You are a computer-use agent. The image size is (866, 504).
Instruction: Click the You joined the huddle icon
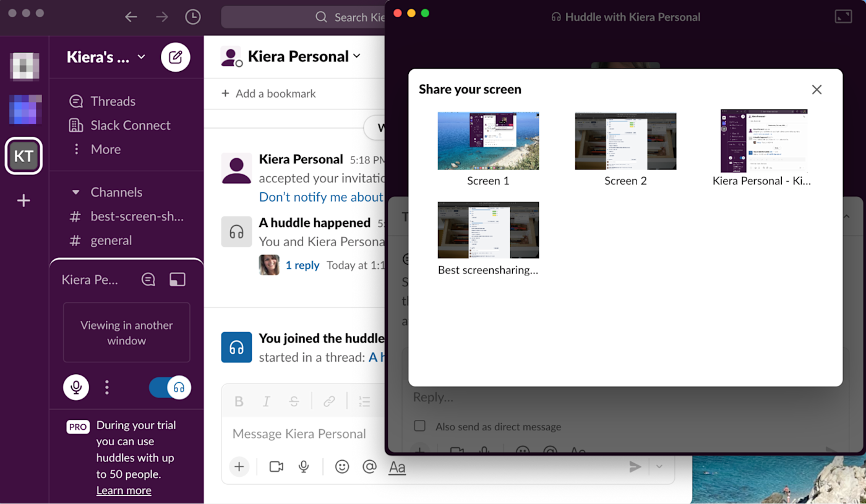(x=236, y=347)
